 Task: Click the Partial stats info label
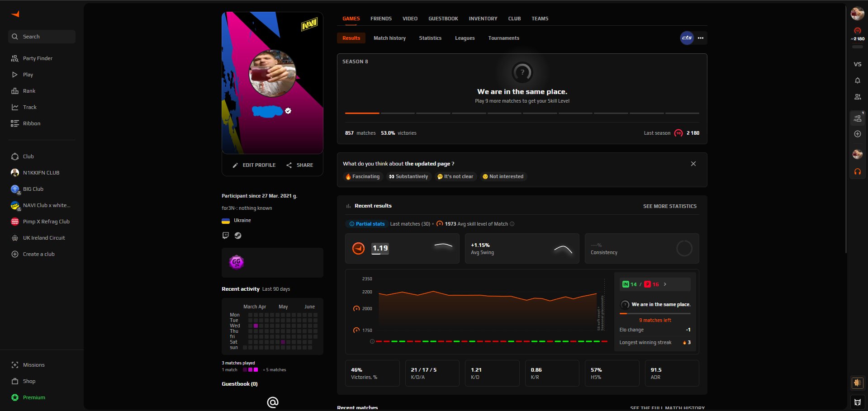[367, 224]
